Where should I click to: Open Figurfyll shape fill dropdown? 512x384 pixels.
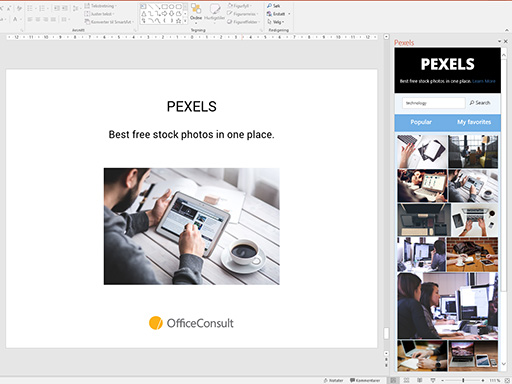(240, 6)
